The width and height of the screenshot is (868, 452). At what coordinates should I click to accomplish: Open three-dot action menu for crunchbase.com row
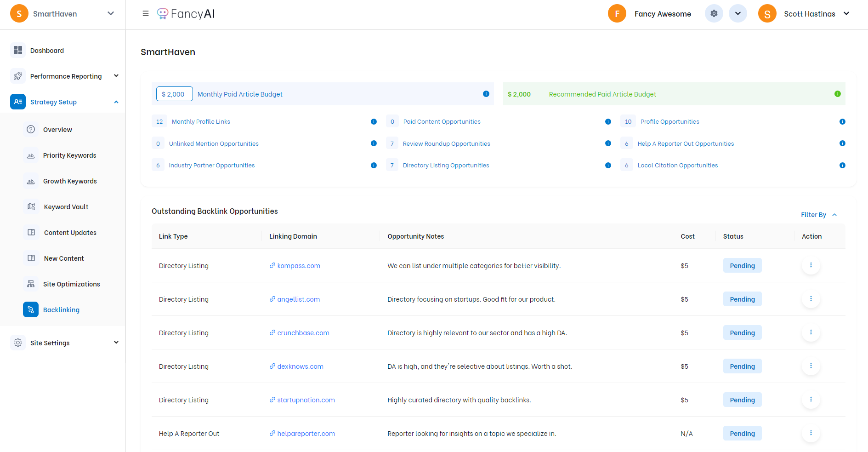(x=811, y=332)
